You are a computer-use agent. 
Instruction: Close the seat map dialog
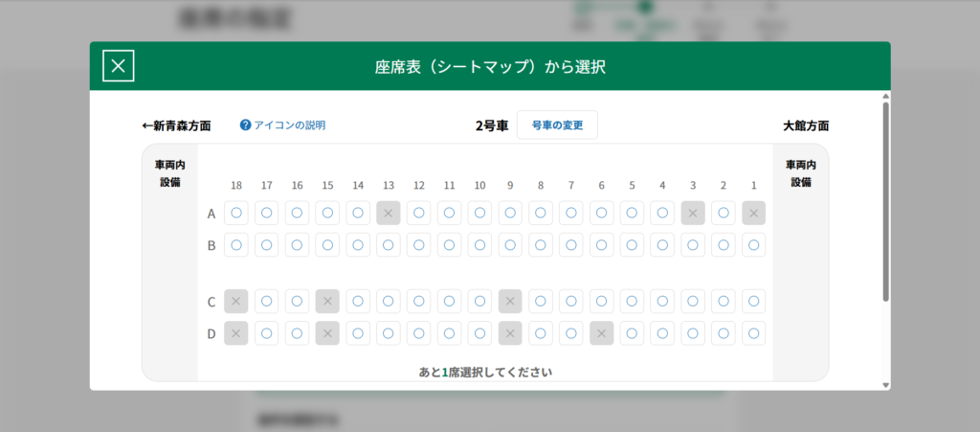click(118, 65)
